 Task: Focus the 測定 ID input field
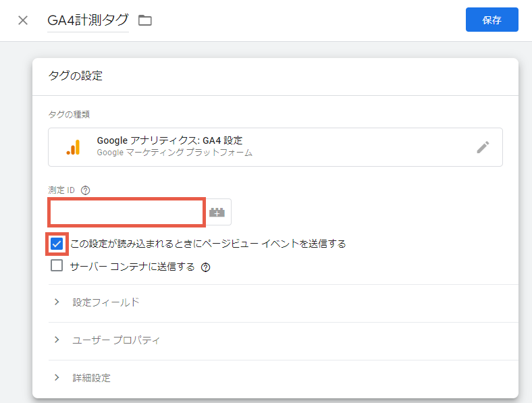pyautogui.click(x=126, y=213)
